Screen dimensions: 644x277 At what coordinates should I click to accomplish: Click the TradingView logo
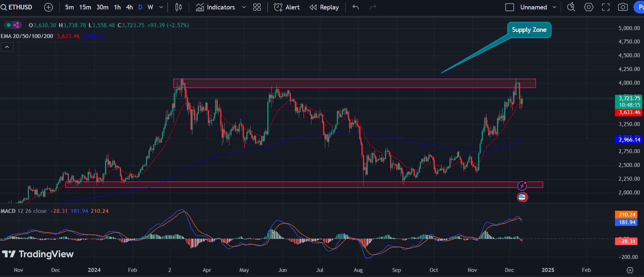pos(38,254)
